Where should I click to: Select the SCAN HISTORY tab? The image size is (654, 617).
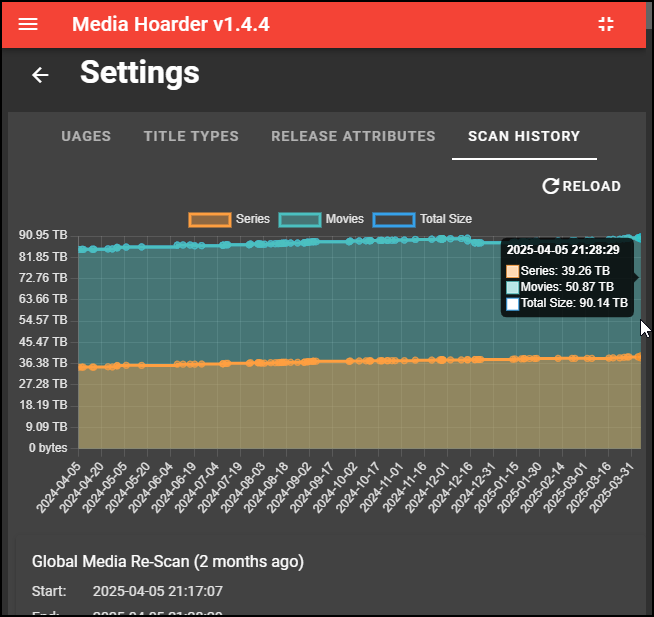(524, 136)
